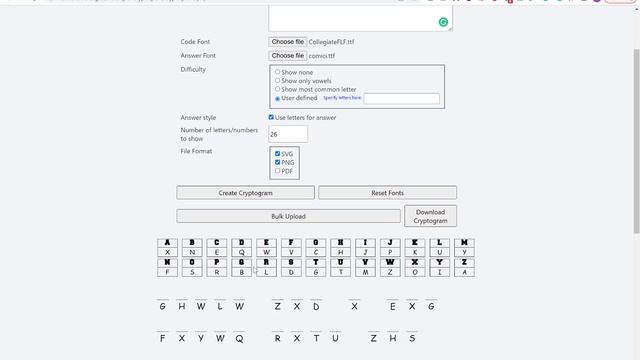Click the bold 'R' key cell
The height and width of the screenshot is (360, 640).
point(266,262)
